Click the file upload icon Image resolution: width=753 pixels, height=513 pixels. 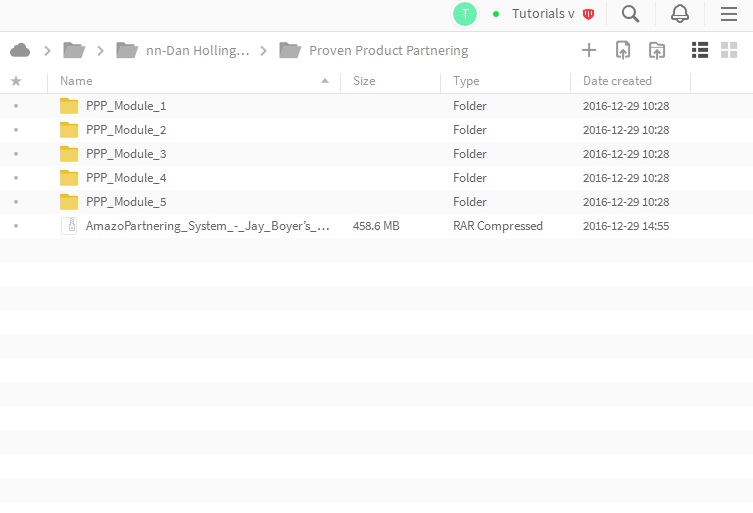[x=623, y=50]
